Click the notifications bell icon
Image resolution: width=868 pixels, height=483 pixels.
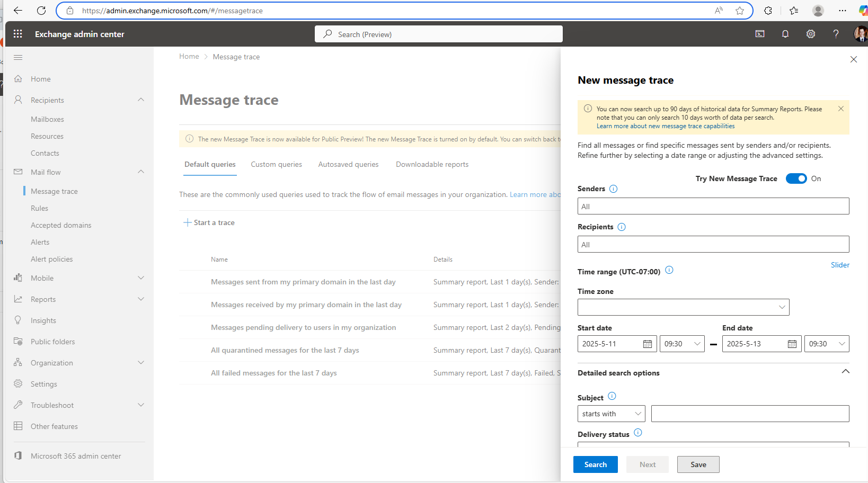[785, 34]
